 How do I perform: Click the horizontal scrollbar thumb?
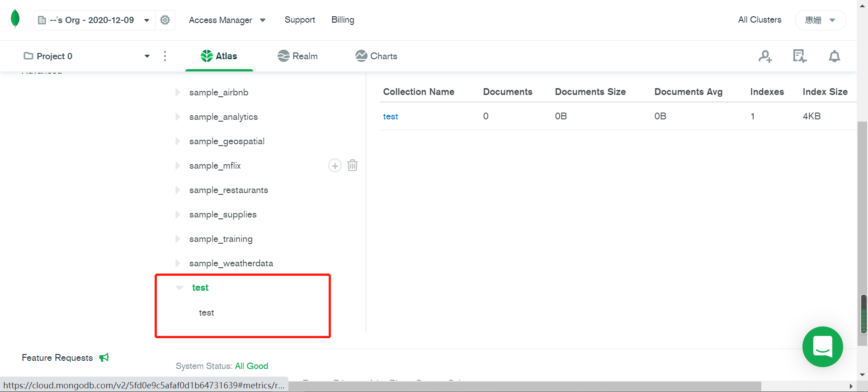click(x=524, y=386)
